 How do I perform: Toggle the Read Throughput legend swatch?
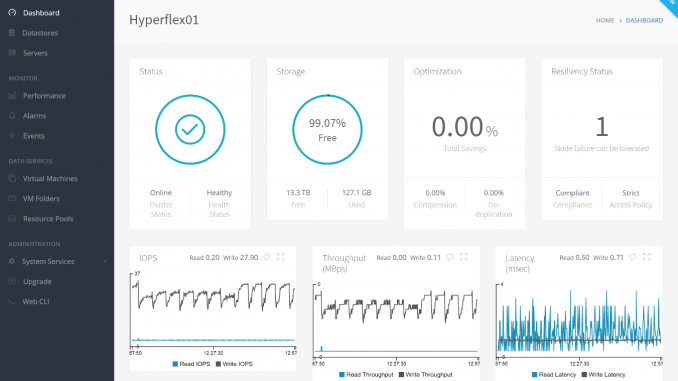[342, 375]
